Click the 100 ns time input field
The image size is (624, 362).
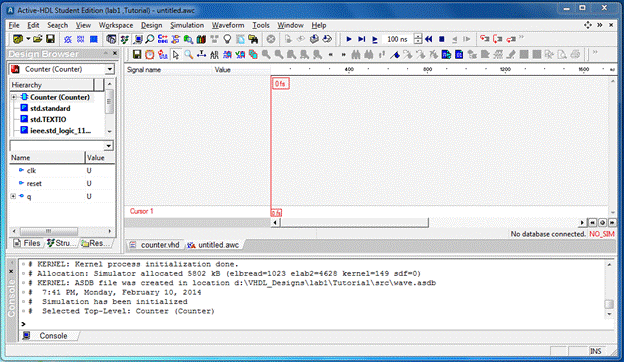(x=397, y=39)
